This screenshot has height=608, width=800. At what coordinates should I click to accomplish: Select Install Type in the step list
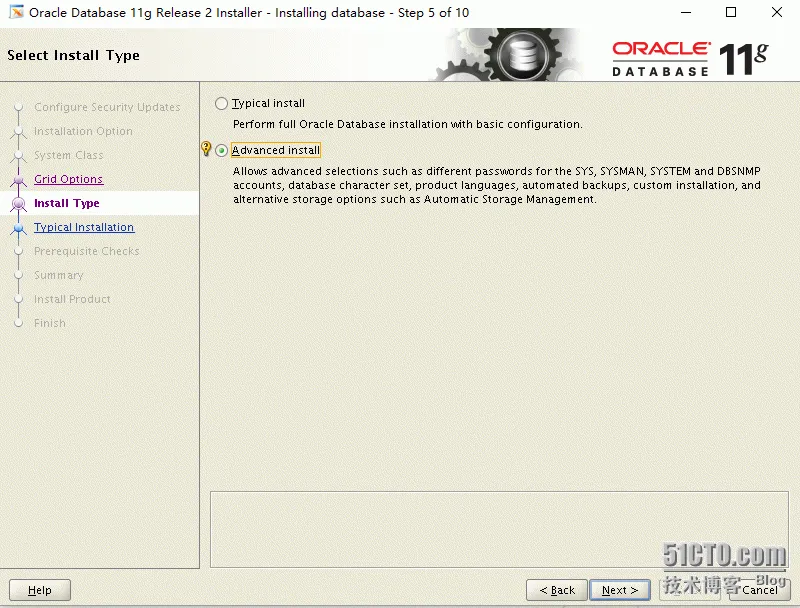pyautogui.click(x=66, y=203)
